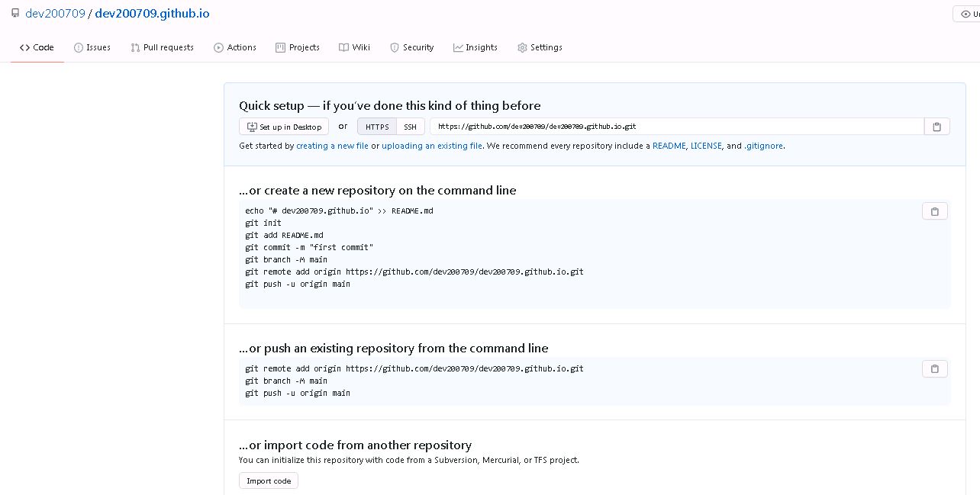Switch to the Code tab

[37, 47]
